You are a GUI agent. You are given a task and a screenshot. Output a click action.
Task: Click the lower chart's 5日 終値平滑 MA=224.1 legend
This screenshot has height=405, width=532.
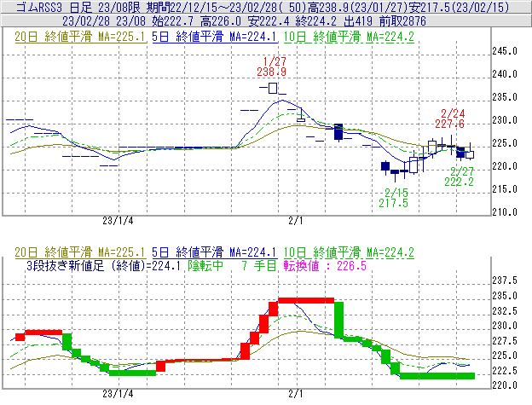point(214,252)
